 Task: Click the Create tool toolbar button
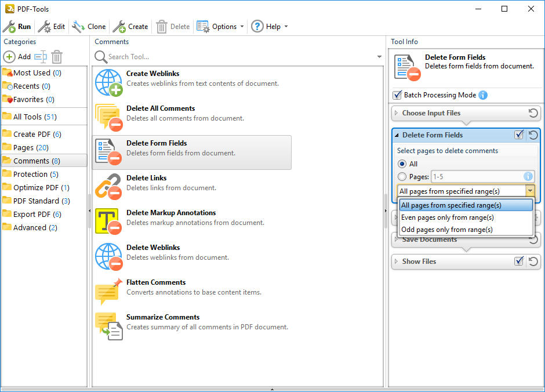130,27
